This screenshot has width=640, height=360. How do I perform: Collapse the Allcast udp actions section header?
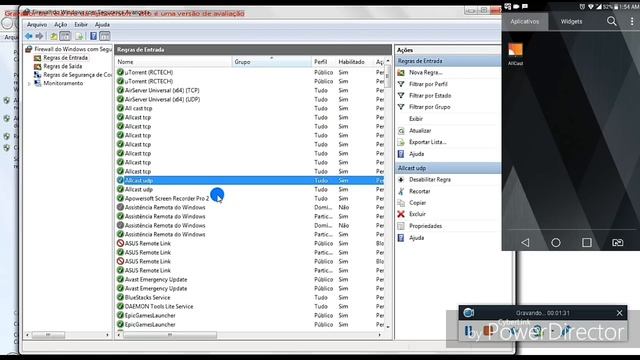pos(448,168)
